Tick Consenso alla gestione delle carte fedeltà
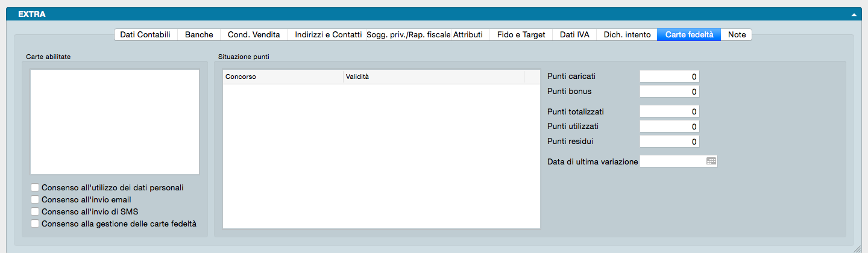This screenshot has width=868, height=253. coord(35,223)
